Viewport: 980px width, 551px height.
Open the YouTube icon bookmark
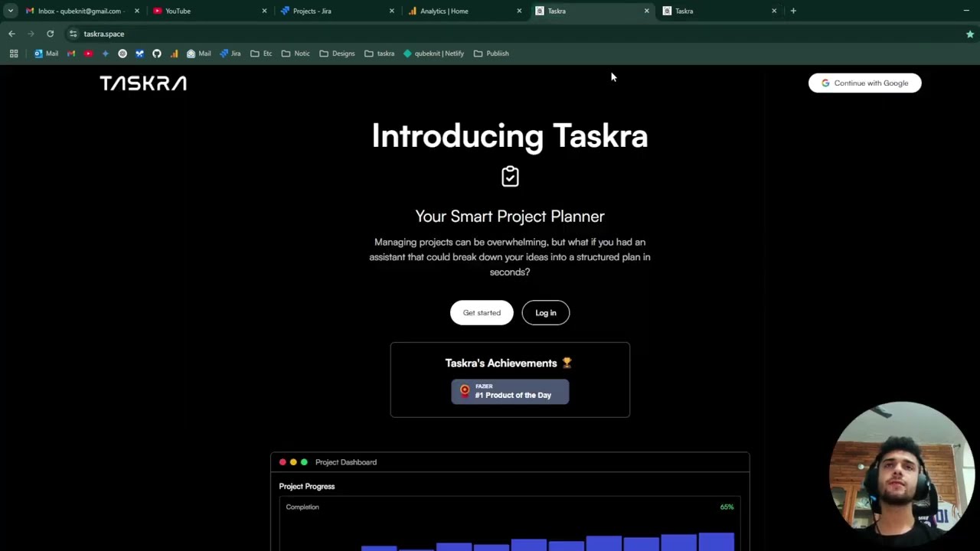point(88,54)
